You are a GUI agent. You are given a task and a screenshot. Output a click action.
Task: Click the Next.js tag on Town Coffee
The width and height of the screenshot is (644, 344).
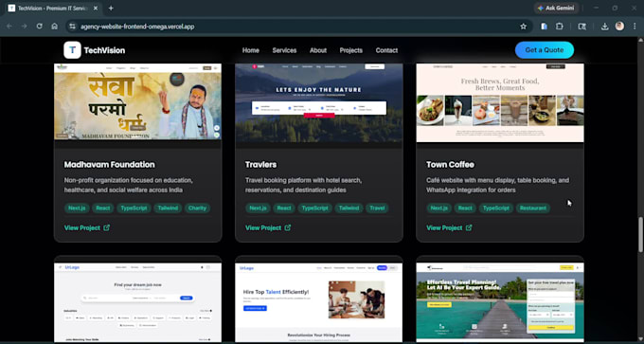[x=438, y=208]
